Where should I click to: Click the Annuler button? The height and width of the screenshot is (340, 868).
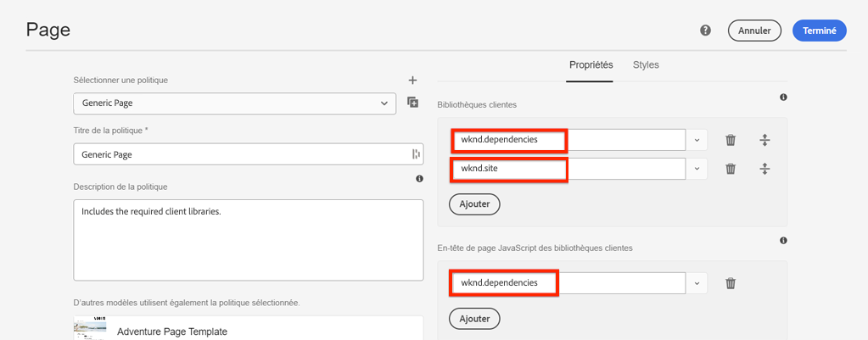[754, 31]
